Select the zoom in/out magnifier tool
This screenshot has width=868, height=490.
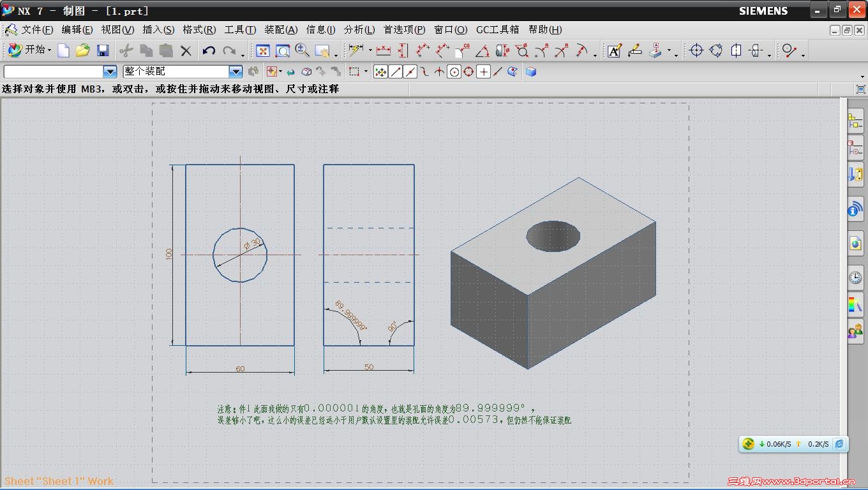[302, 50]
